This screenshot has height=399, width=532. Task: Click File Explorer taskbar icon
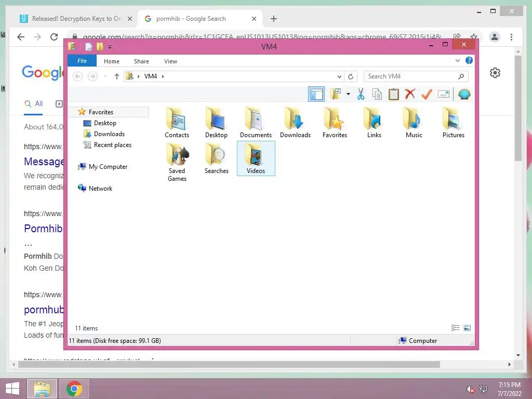tap(42, 389)
